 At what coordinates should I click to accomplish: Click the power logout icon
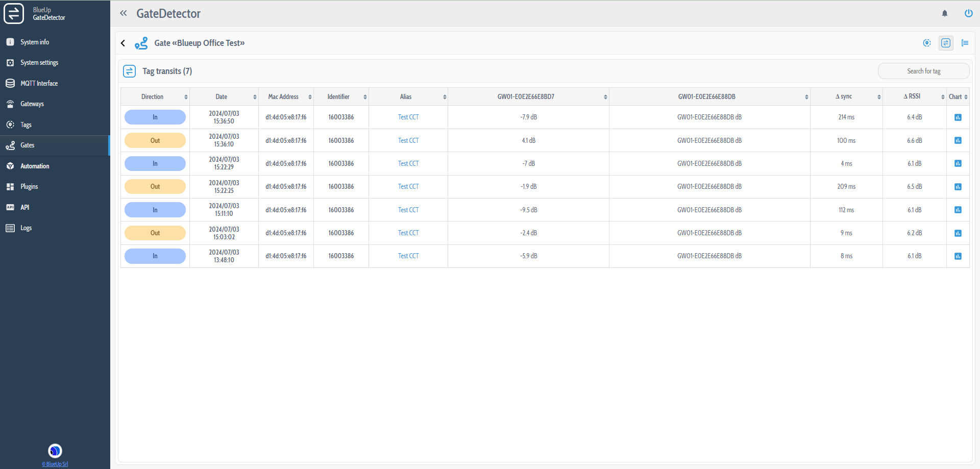(968, 14)
